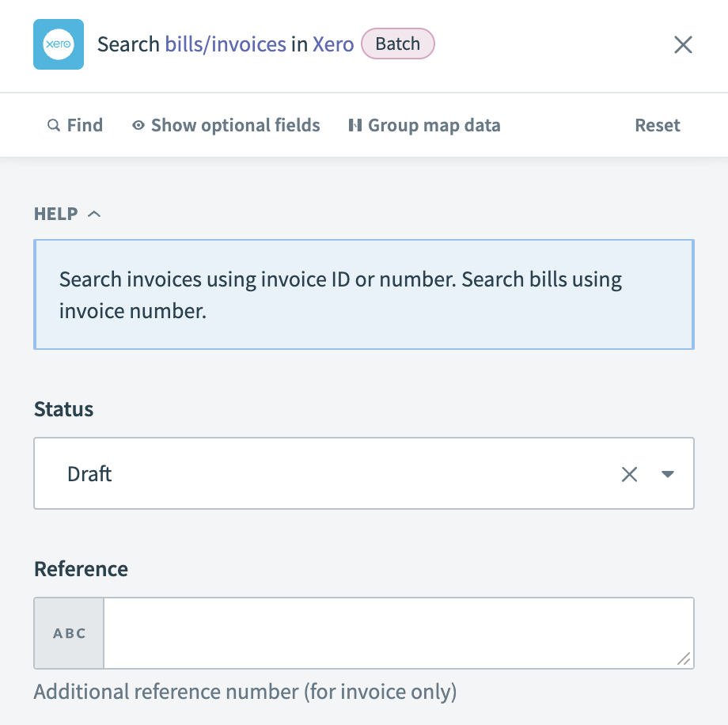Image resolution: width=728 pixels, height=725 pixels.
Task: Click the Find magnifier icon
Action: [x=53, y=125]
